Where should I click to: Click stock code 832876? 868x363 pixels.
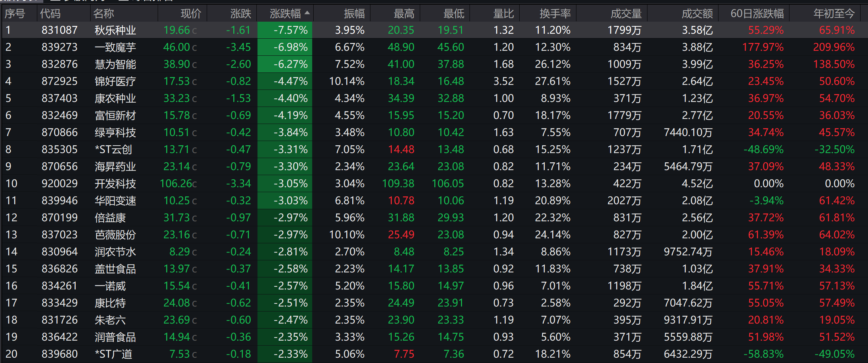(59, 64)
